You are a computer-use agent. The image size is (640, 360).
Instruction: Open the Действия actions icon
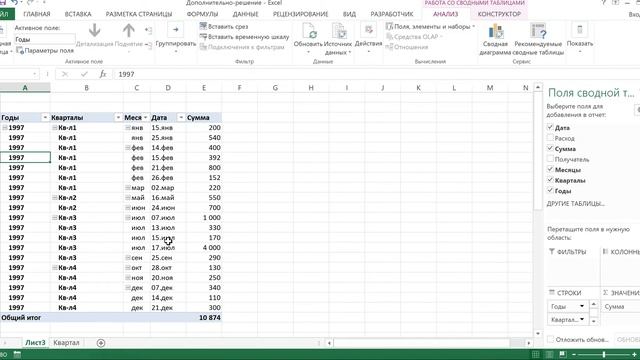pyautogui.click(x=368, y=30)
